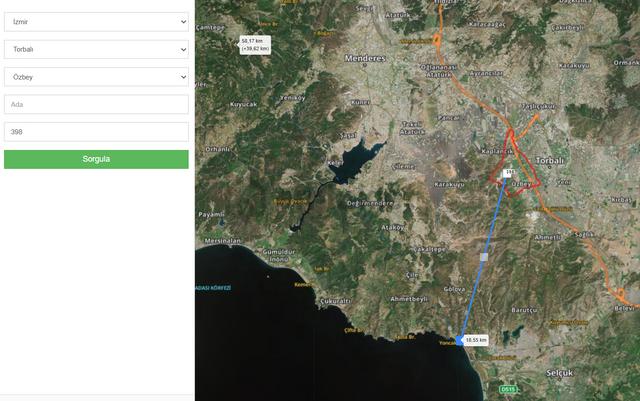Open the İzmir province dropdown
The width and height of the screenshot is (640, 401).
click(x=96, y=22)
